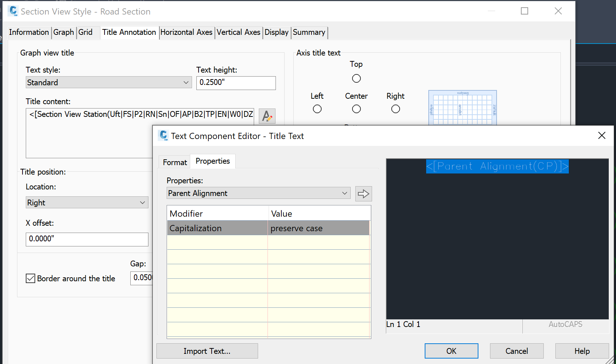Image resolution: width=616 pixels, height=364 pixels.
Task: Select the Left radio for axis title text
Action: click(x=317, y=109)
